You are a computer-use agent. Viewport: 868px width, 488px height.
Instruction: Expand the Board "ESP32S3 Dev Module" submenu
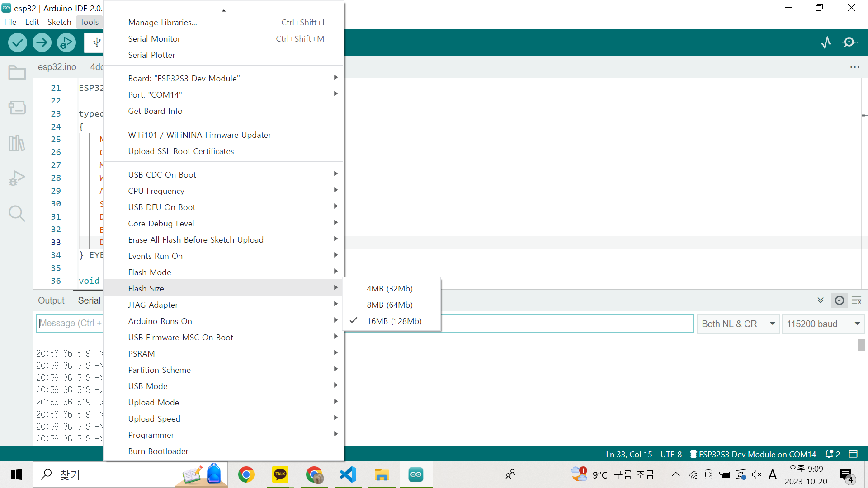(224, 78)
